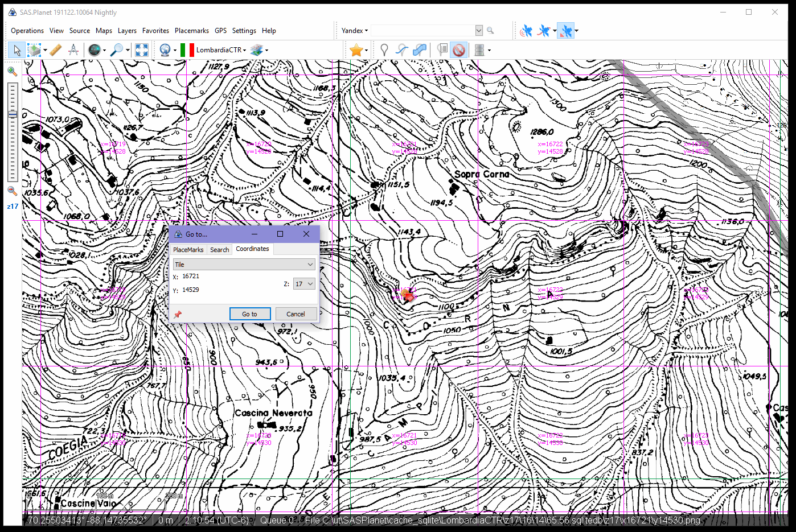
Task: Toggle the highlighted GPS map-follow satellite button
Action: click(x=565, y=31)
